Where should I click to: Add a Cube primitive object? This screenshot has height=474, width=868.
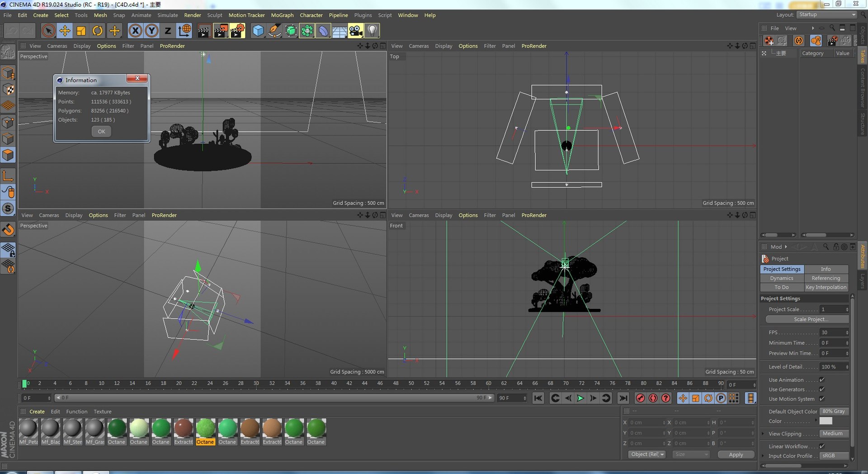point(258,31)
